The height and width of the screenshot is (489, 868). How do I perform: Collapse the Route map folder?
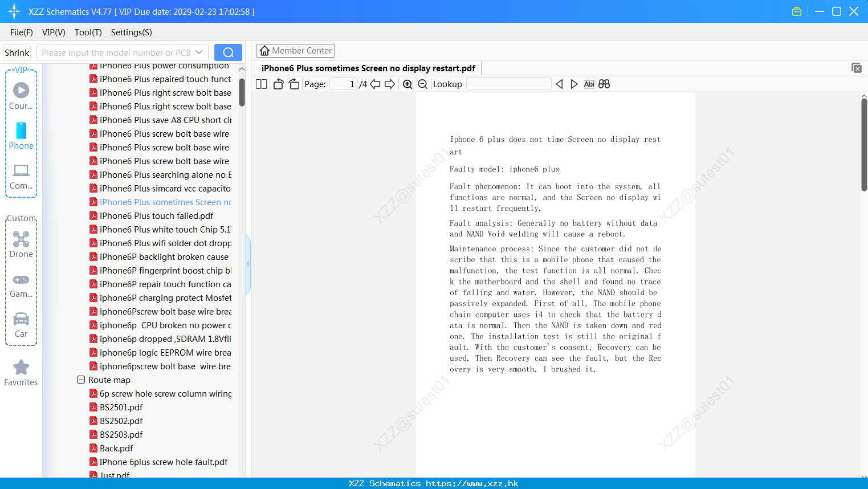click(81, 380)
